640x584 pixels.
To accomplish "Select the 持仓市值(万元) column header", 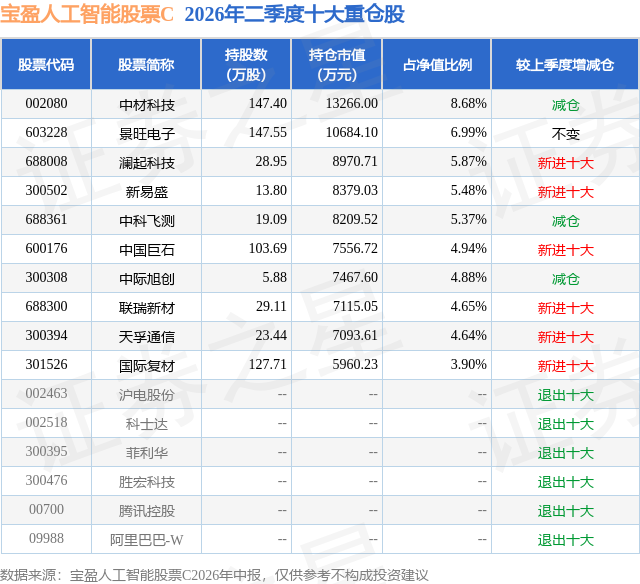I will pyautogui.click(x=337, y=64).
